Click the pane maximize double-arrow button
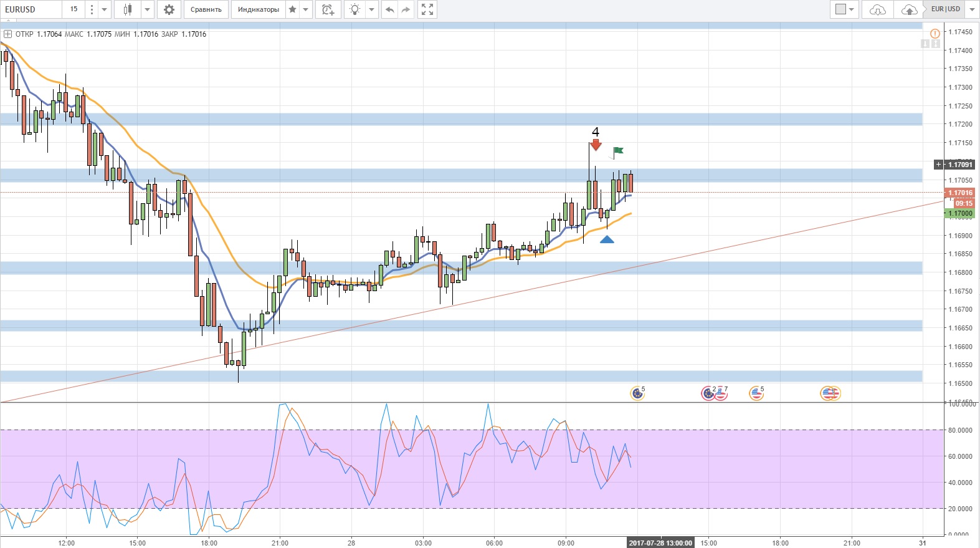980x548 pixels. click(x=936, y=43)
